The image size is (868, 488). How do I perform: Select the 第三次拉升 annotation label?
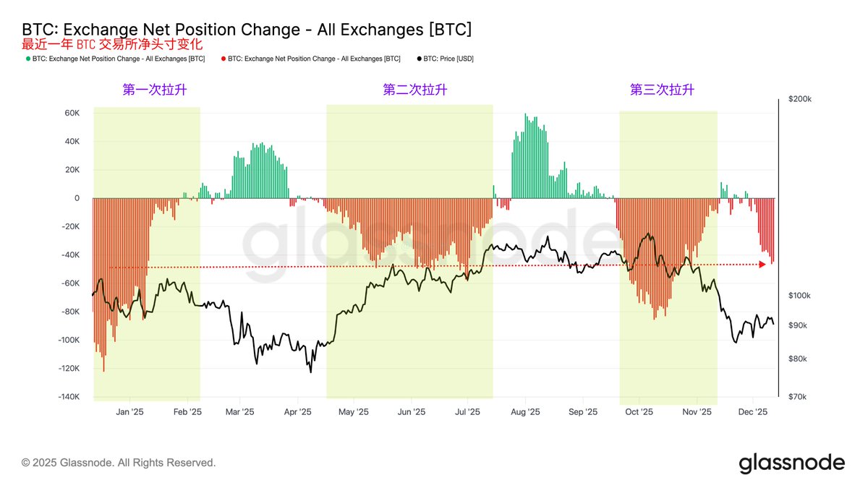coord(662,90)
